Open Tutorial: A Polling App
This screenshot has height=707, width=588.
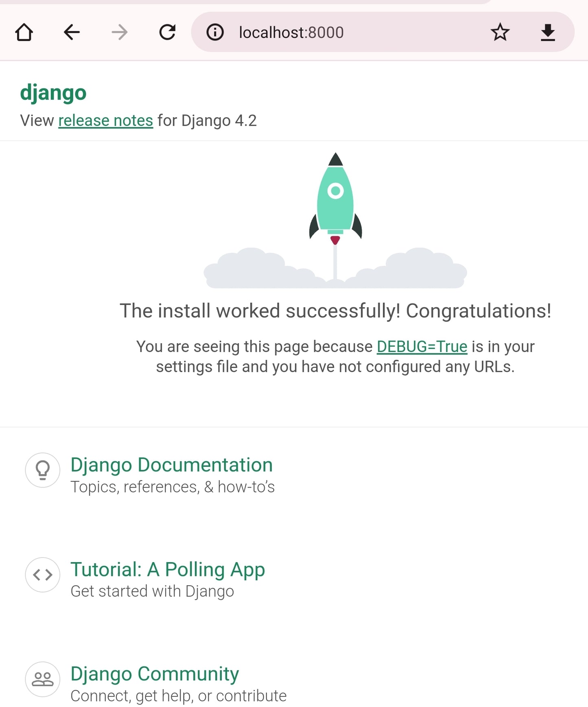click(x=168, y=569)
